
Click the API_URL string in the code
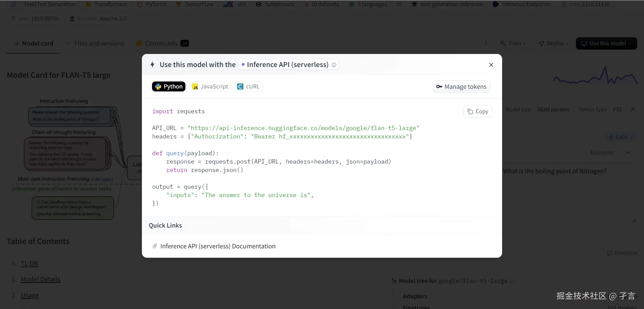(x=304, y=128)
